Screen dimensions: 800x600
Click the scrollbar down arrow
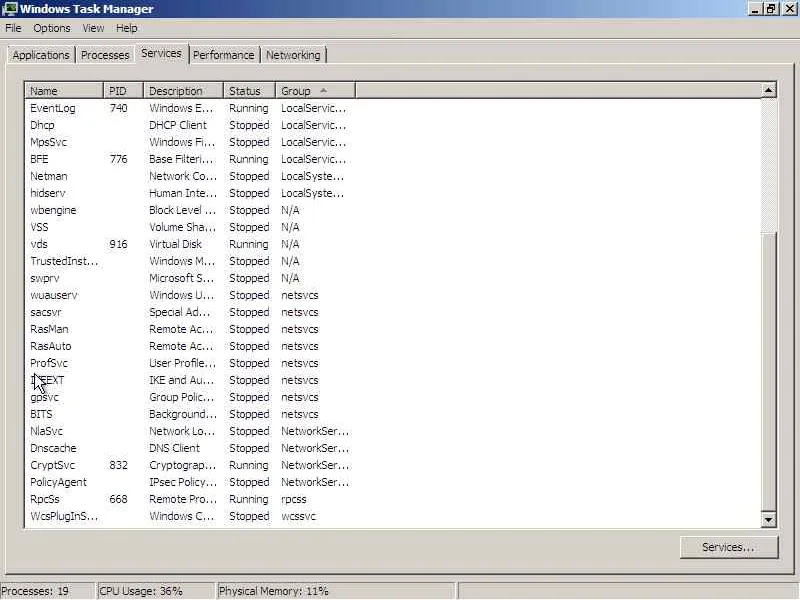point(768,519)
